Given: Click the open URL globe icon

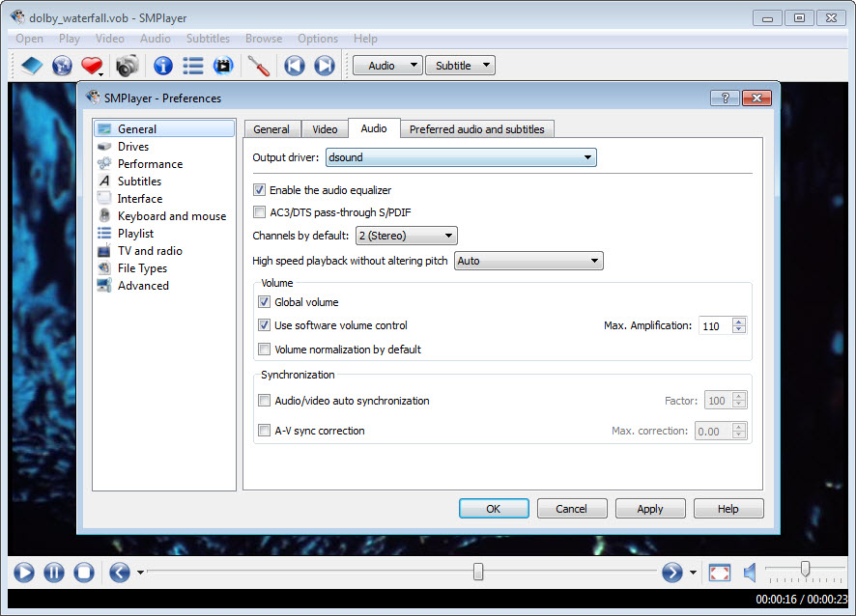Looking at the screenshot, I should click(x=62, y=66).
